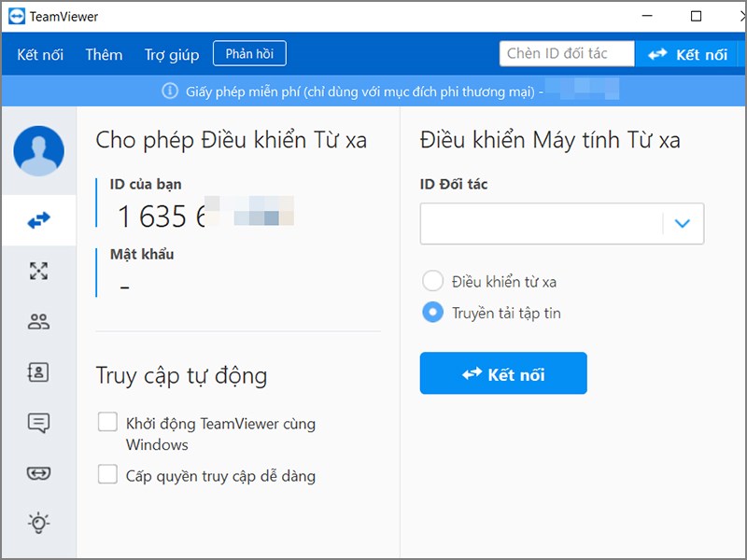The height and width of the screenshot is (560, 747).
Task: Open the address book contact icon
Action: pyautogui.click(x=38, y=372)
